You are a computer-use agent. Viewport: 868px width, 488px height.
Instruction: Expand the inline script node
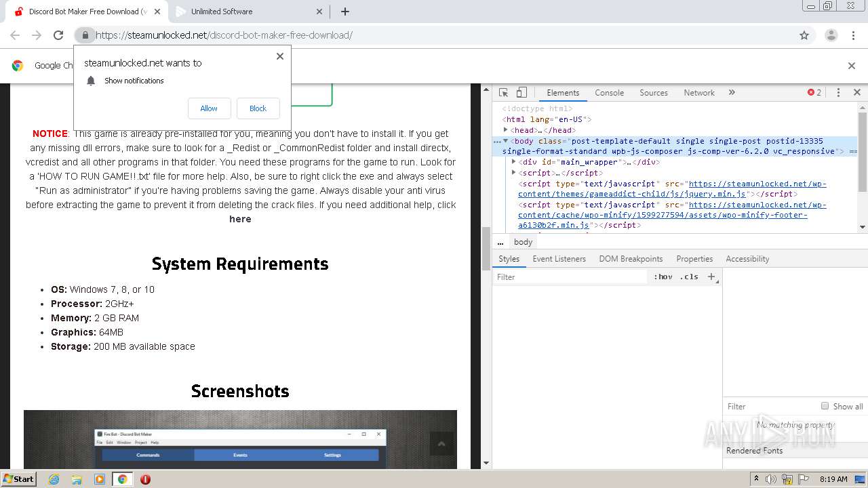[514, 173]
